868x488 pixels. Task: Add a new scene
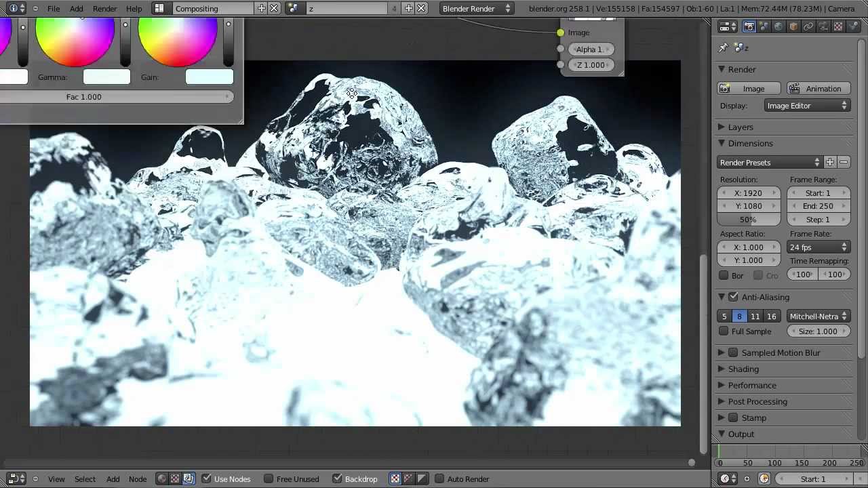409,8
